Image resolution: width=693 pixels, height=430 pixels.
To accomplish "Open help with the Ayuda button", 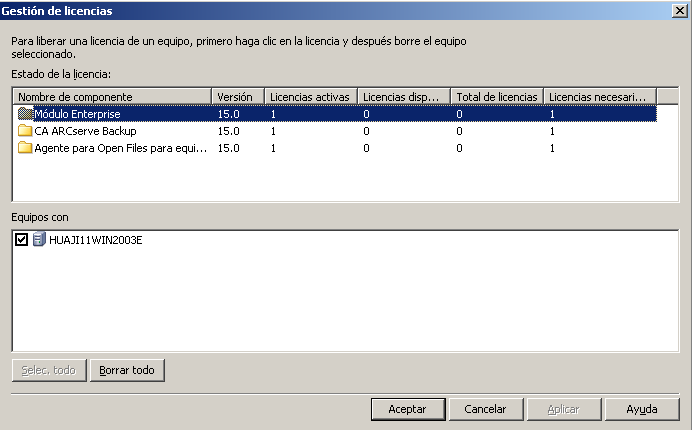I will click(x=642, y=409).
